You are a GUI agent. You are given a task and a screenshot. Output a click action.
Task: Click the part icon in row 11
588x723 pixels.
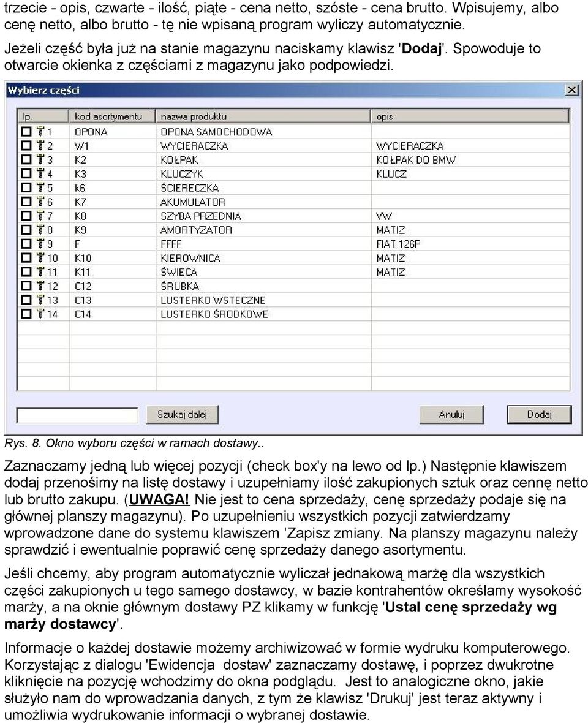pos(40,272)
